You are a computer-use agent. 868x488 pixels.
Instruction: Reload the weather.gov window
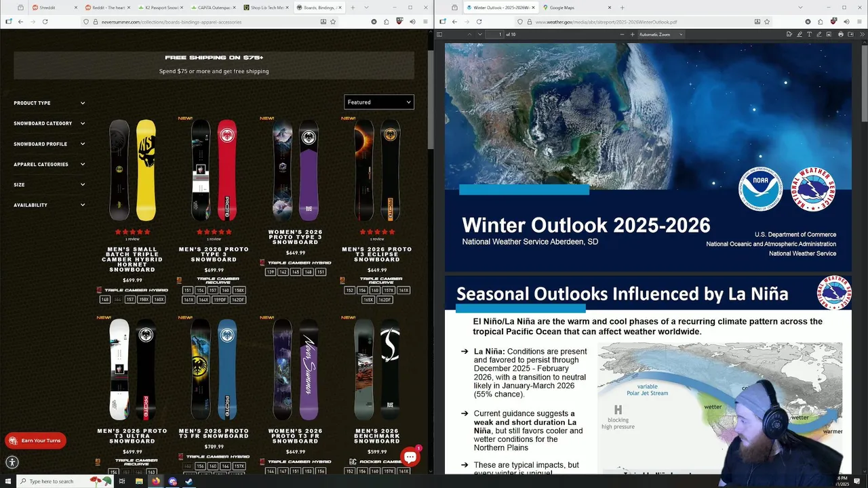479,22
